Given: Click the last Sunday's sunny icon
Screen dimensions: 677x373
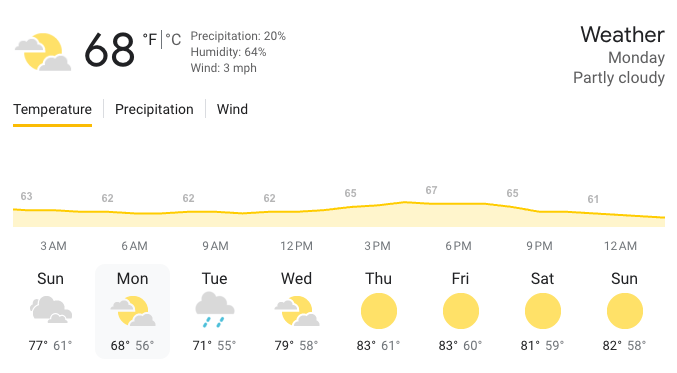Looking at the screenshot, I should (x=625, y=311).
